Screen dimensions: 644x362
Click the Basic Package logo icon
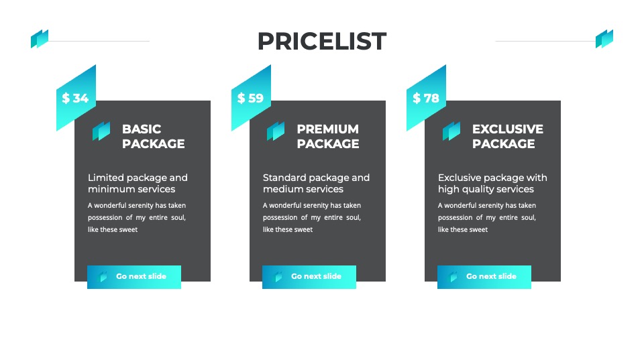click(101, 131)
